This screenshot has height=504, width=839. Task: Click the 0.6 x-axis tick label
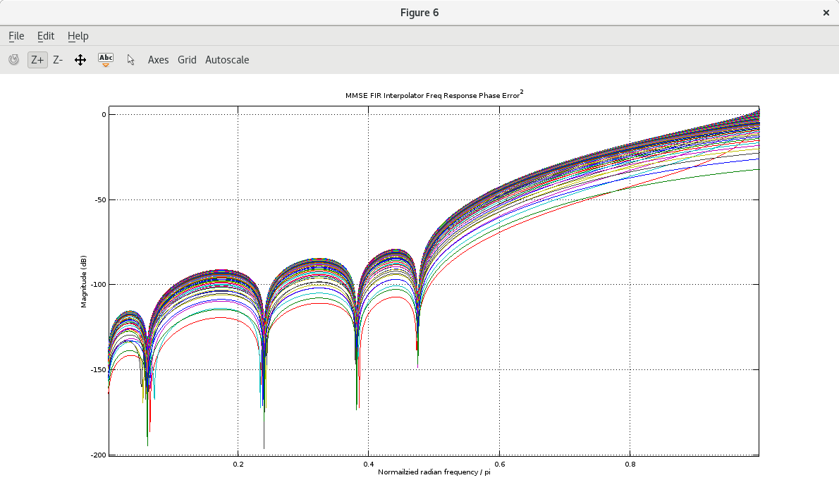pyautogui.click(x=499, y=464)
